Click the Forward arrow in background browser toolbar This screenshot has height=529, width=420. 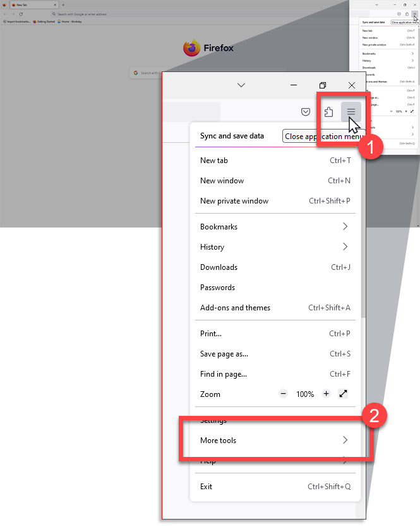pyautogui.click(x=13, y=14)
